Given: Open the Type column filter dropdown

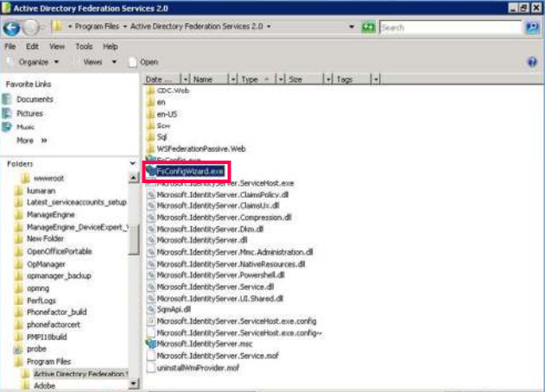Looking at the screenshot, I should 281,79.
